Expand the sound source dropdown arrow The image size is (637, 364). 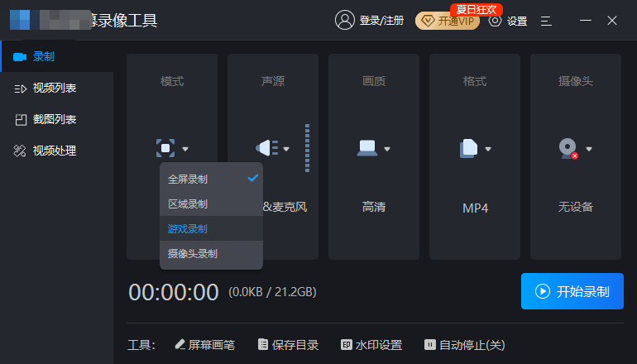(286, 149)
